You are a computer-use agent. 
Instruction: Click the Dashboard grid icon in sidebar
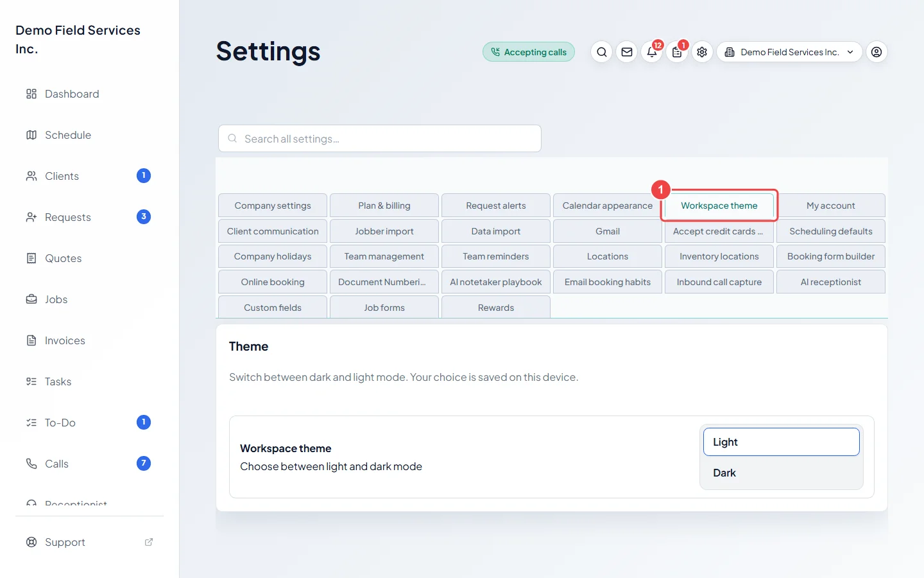[x=31, y=94]
